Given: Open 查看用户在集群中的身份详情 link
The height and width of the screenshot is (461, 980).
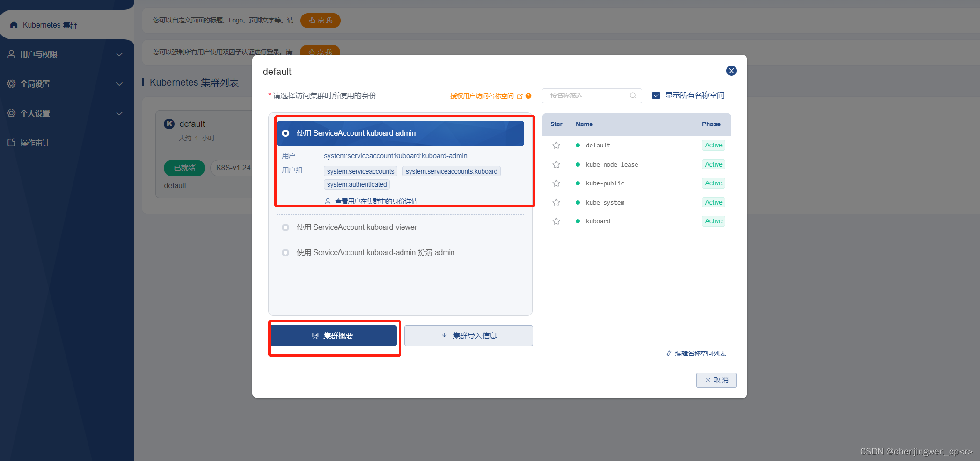Looking at the screenshot, I should (376, 201).
